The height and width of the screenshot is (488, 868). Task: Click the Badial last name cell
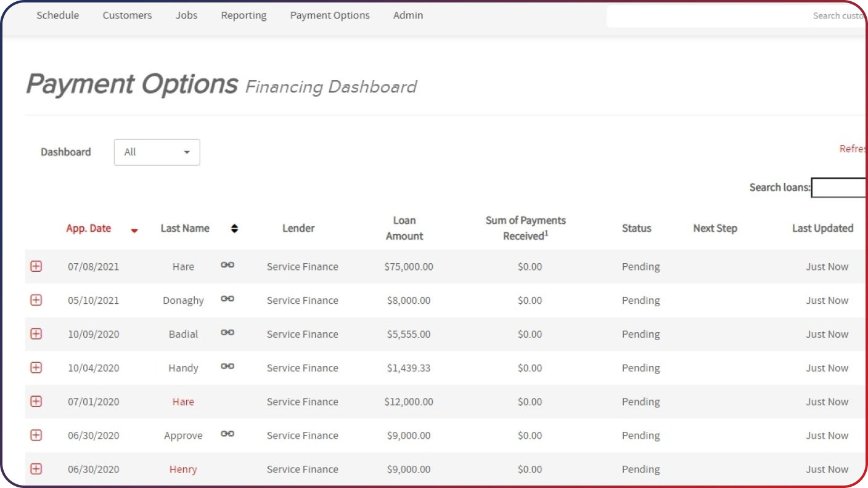coord(183,335)
